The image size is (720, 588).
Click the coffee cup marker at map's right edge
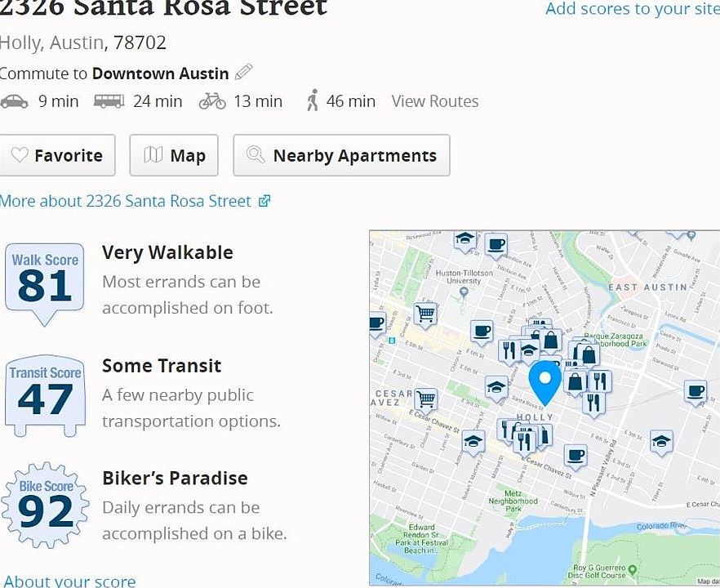695,391
